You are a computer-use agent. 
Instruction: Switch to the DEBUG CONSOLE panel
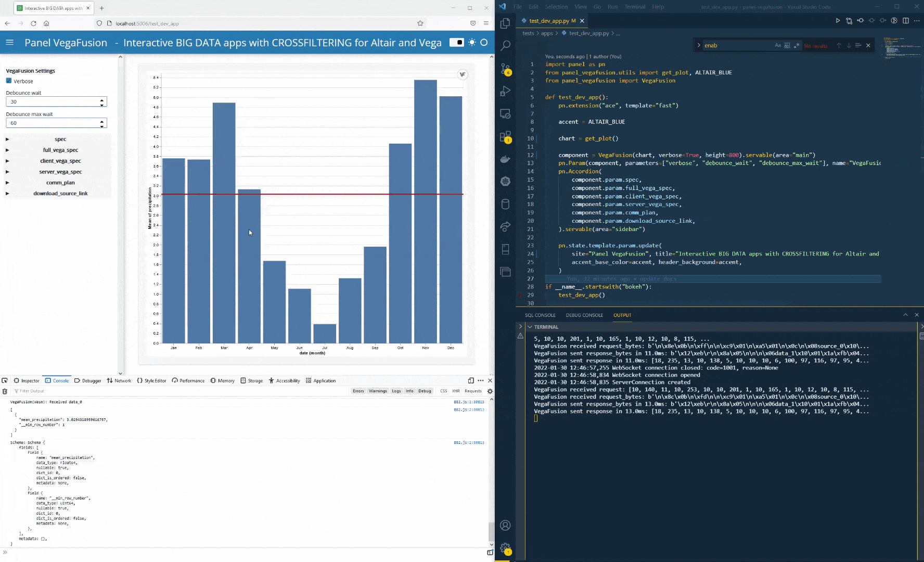[585, 315]
